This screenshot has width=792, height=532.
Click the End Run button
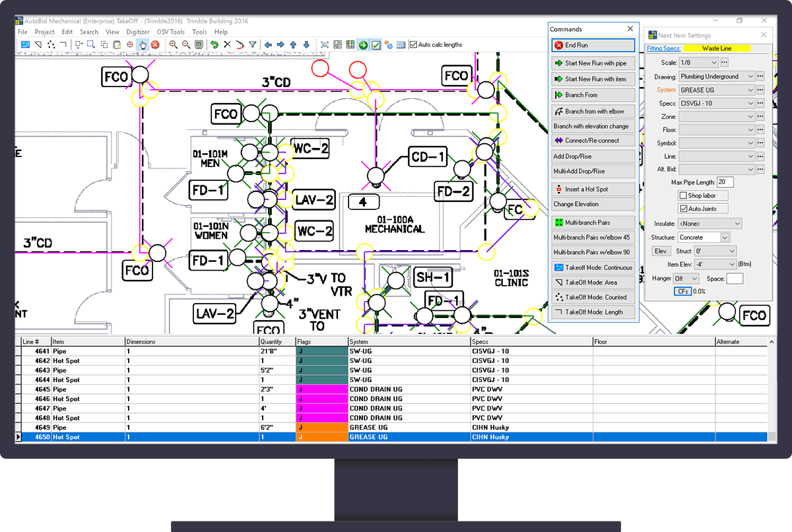[x=593, y=46]
